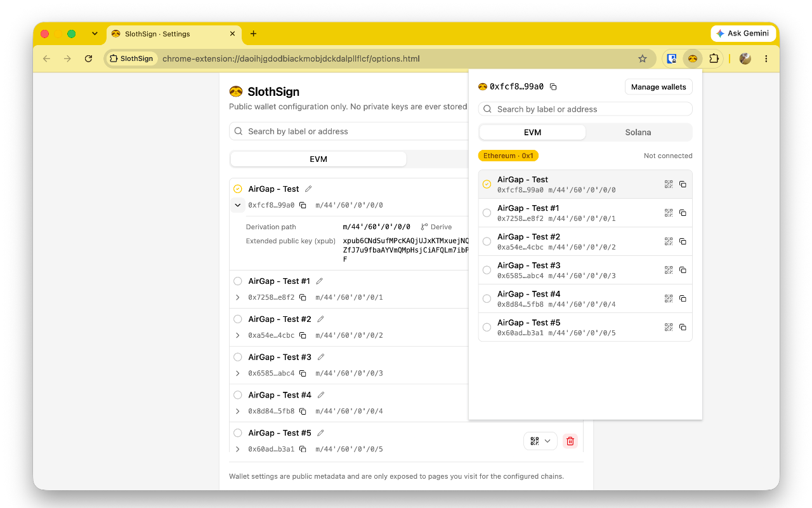Click the Derive button
The width and height of the screenshot is (812, 508).
(436, 227)
